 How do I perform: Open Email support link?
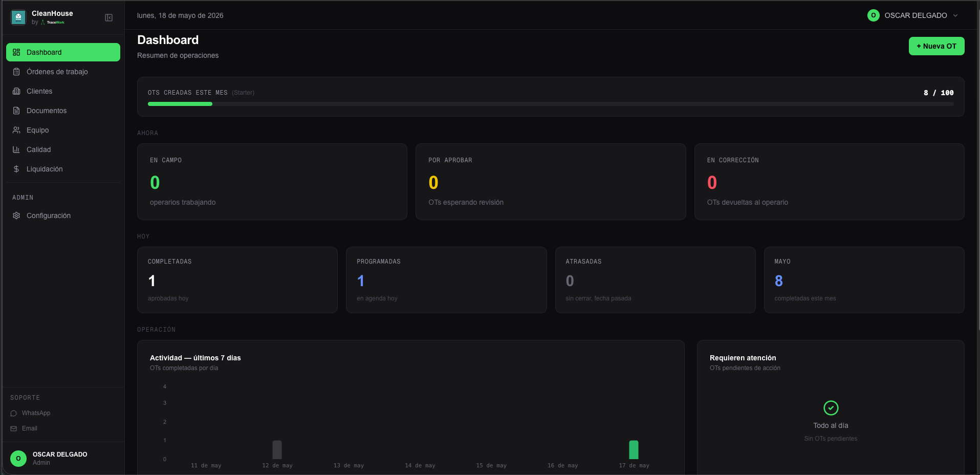24,428
